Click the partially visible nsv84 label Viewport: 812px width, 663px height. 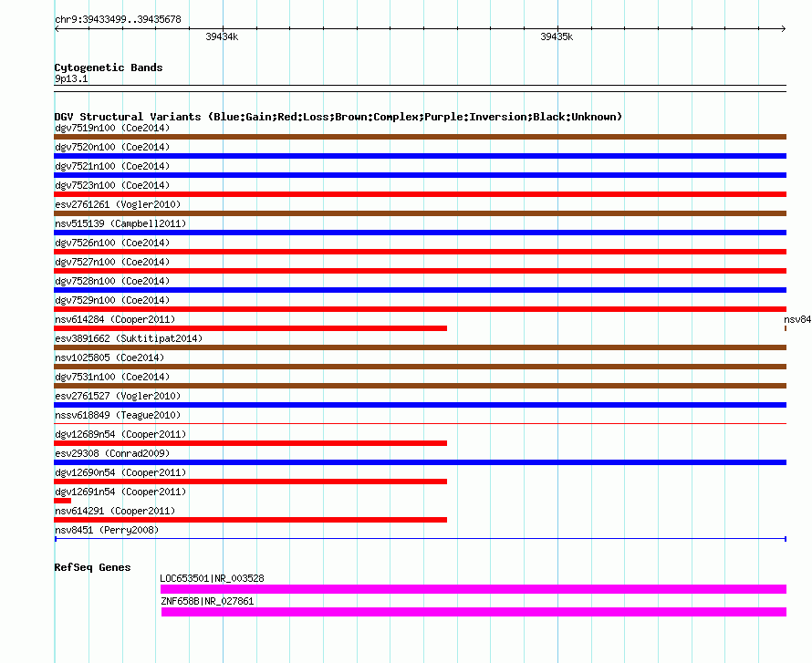click(x=797, y=319)
